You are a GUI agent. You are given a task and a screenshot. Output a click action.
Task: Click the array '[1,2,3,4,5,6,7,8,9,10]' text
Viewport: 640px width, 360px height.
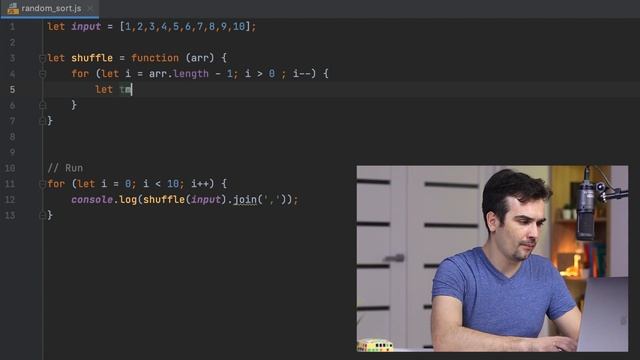pyautogui.click(x=184, y=27)
